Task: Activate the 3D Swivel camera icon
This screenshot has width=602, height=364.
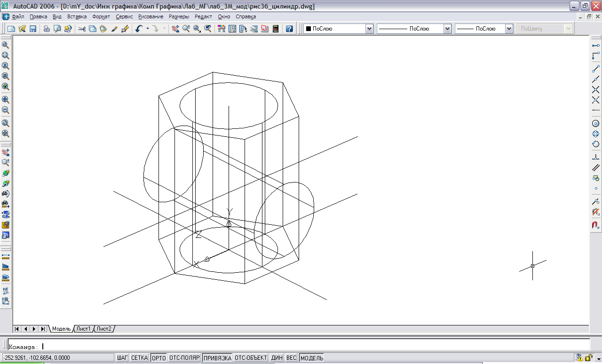Action: click(x=6, y=194)
